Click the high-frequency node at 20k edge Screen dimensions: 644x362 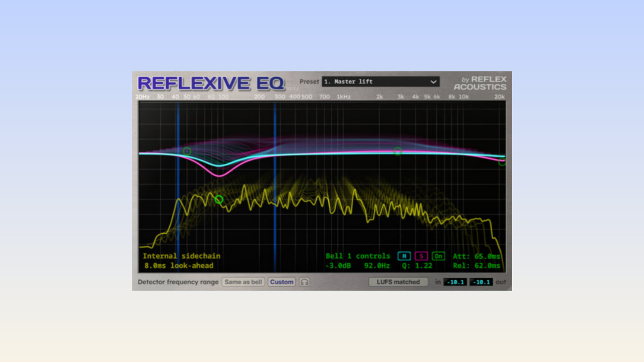tap(502, 162)
